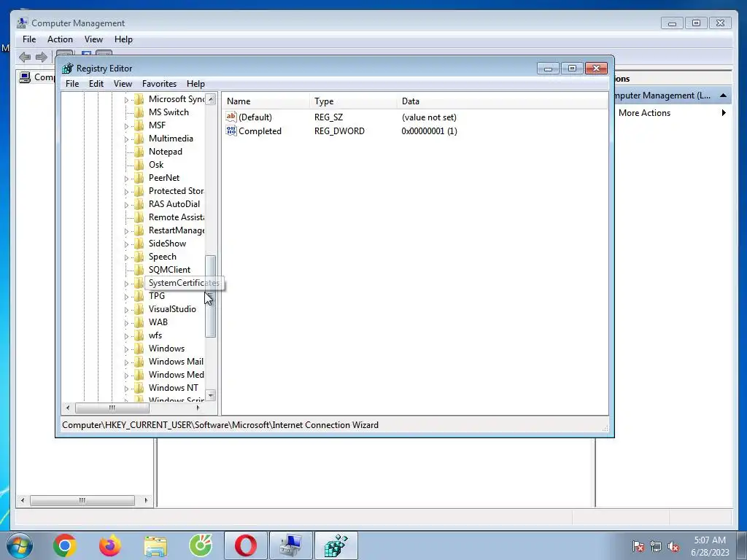Click the REG_DWORD type cell
This screenshot has height=560, width=747.
pyautogui.click(x=339, y=131)
